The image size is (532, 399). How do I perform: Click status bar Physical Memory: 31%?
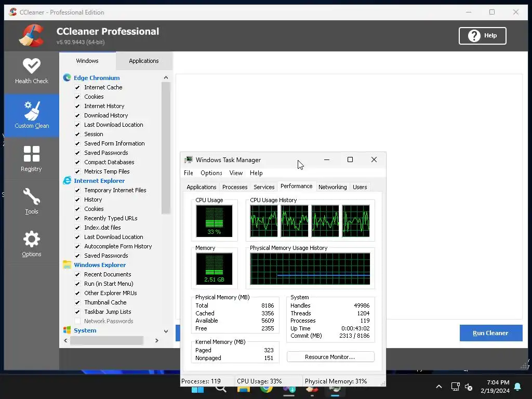point(336,381)
